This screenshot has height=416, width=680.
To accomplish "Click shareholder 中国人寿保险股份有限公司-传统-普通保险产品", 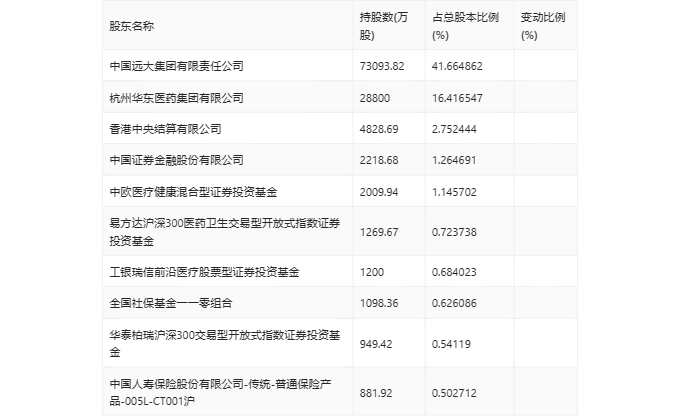I will [220, 393].
